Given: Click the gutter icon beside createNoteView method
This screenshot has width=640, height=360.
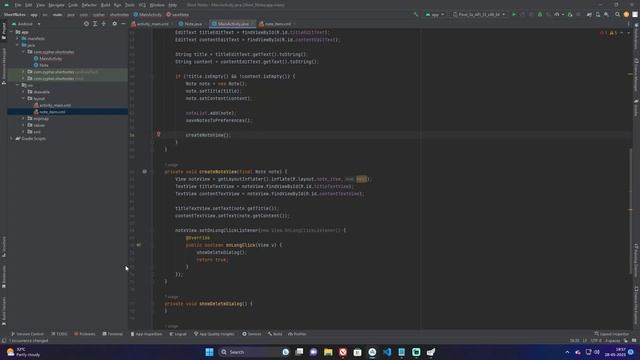Looking at the screenshot, I should 144,172.
